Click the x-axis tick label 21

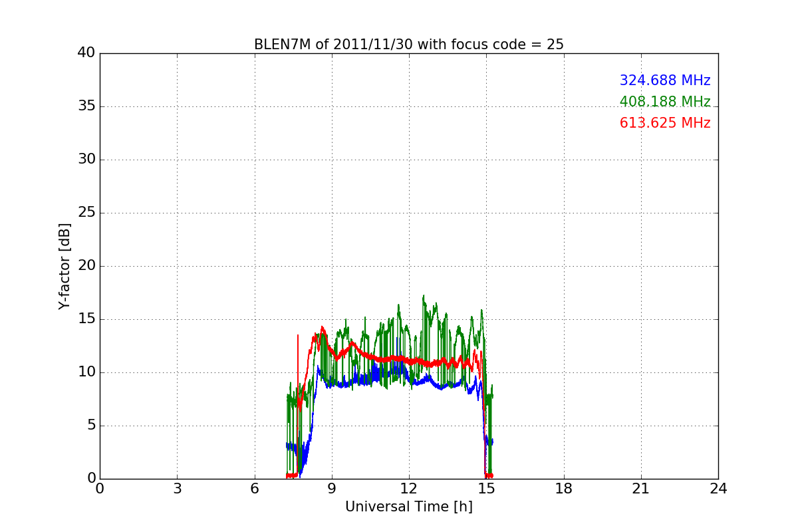[x=641, y=489]
